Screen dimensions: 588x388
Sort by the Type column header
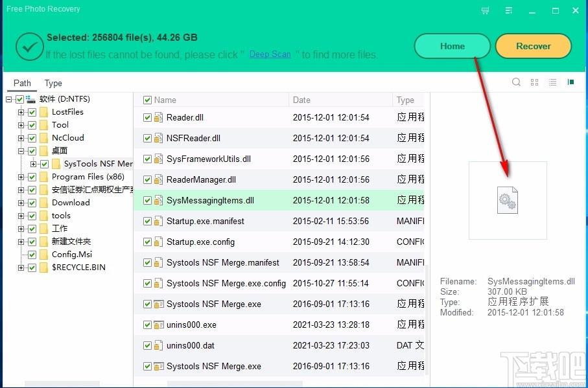(x=405, y=100)
